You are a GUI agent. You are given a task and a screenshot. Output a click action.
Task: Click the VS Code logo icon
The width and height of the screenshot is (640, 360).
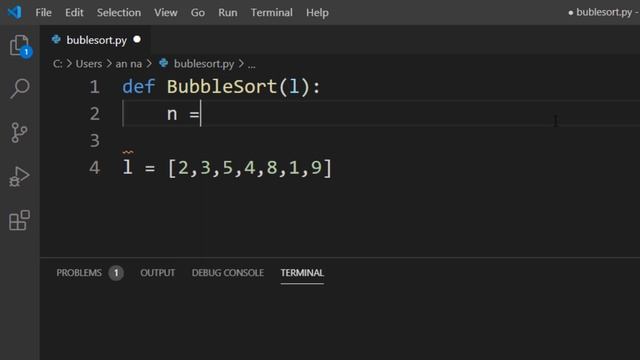(15, 12)
